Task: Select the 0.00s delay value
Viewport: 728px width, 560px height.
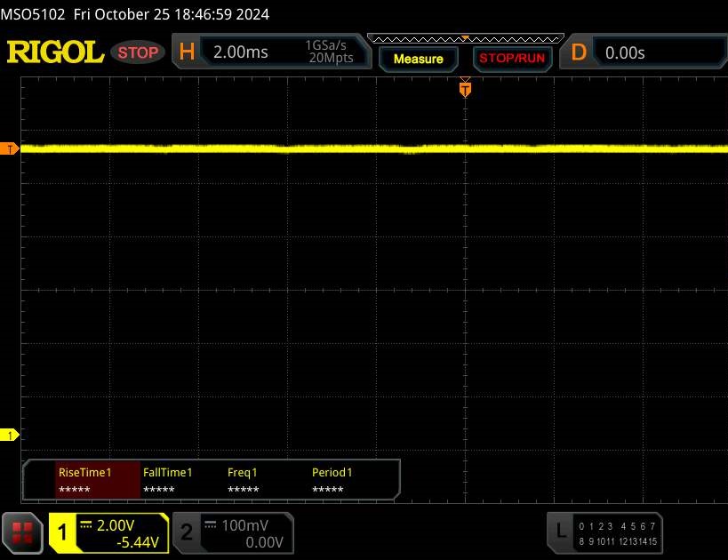Action: point(625,53)
